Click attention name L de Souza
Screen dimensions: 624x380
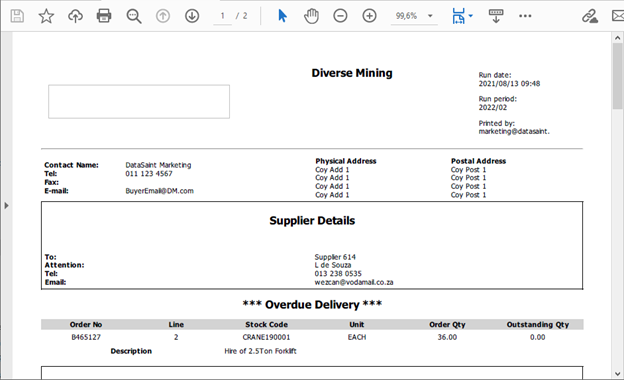(333, 265)
